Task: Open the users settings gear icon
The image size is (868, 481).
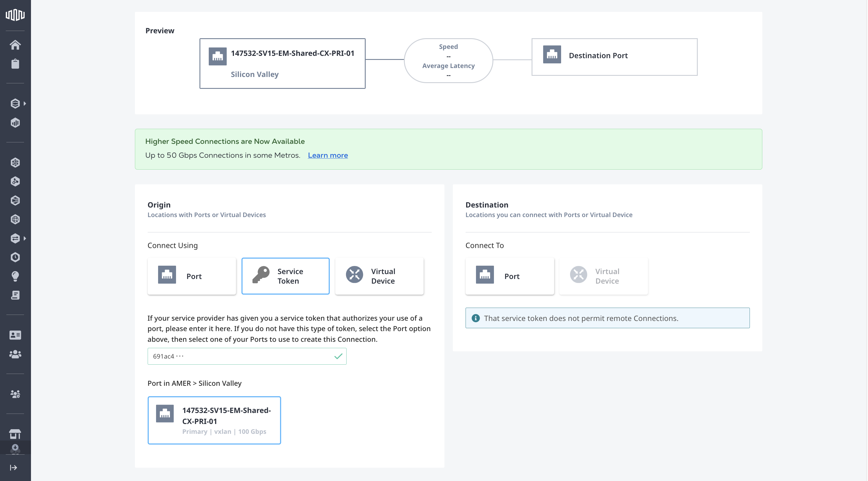Action: coord(15,394)
